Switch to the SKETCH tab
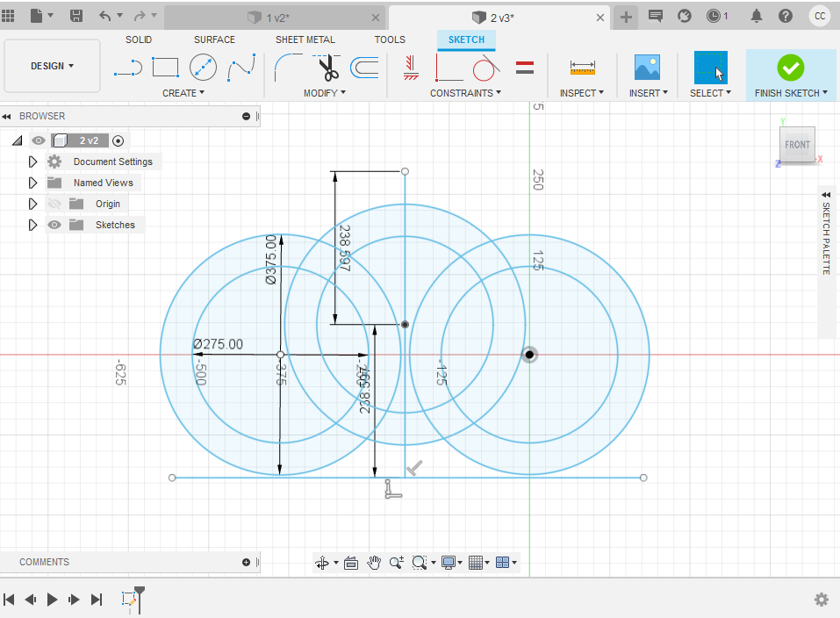 tap(466, 40)
